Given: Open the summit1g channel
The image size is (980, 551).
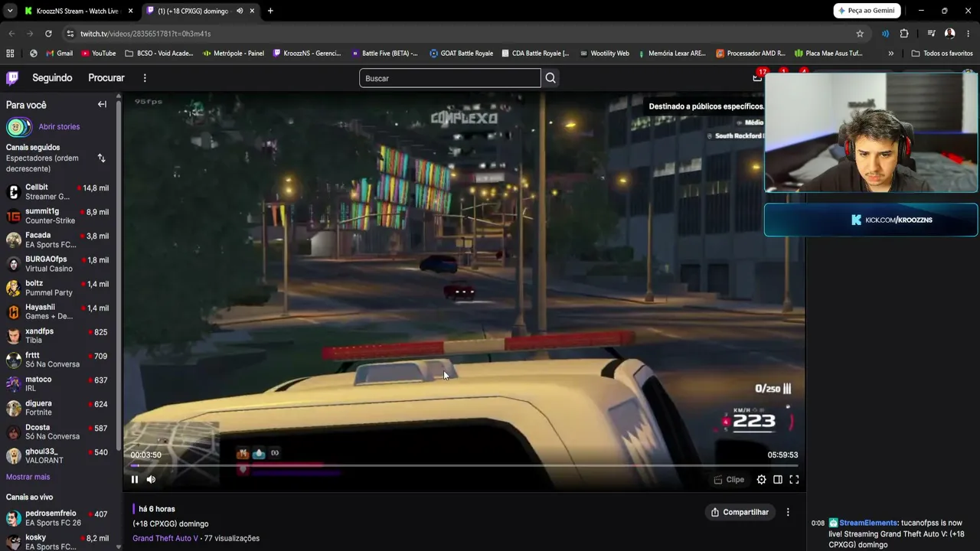Looking at the screenshot, I should pyautogui.click(x=59, y=216).
